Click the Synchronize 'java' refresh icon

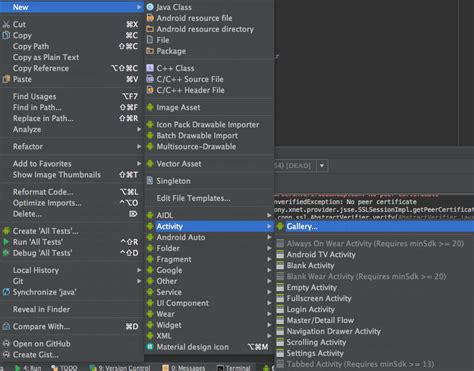click(6, 292)
